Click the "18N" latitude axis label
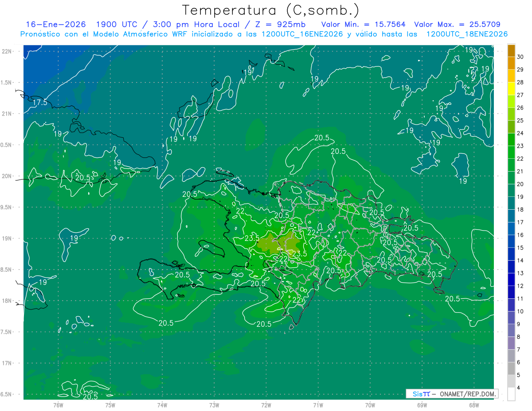Screen dimensions: 532x411 (x=8, y=301)
